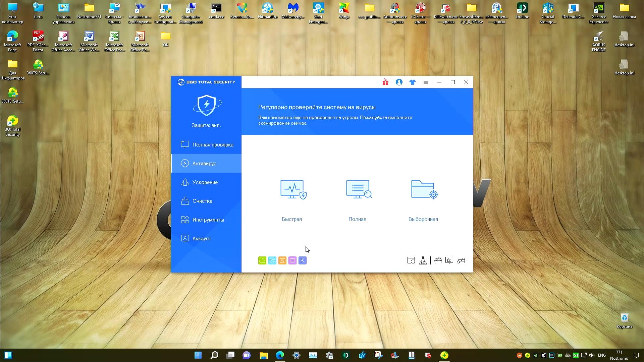Open 360 Total Security from the taskbar
The height and width of the screenshot is (362, 644).
click(444, 355)
